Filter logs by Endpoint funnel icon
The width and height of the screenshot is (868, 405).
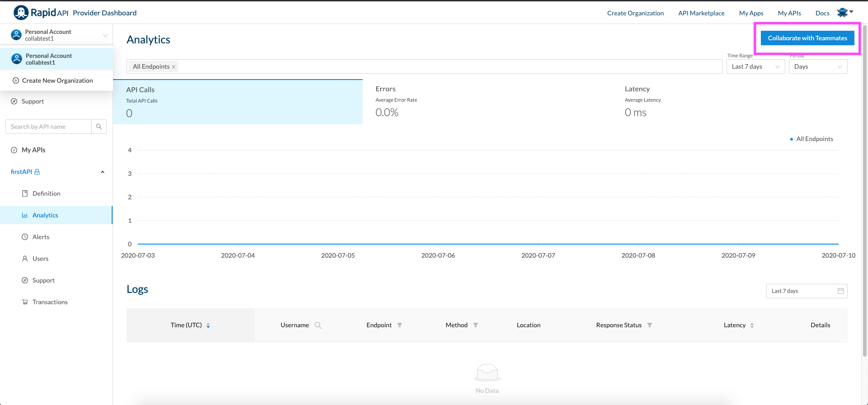[x=400, y=325]
